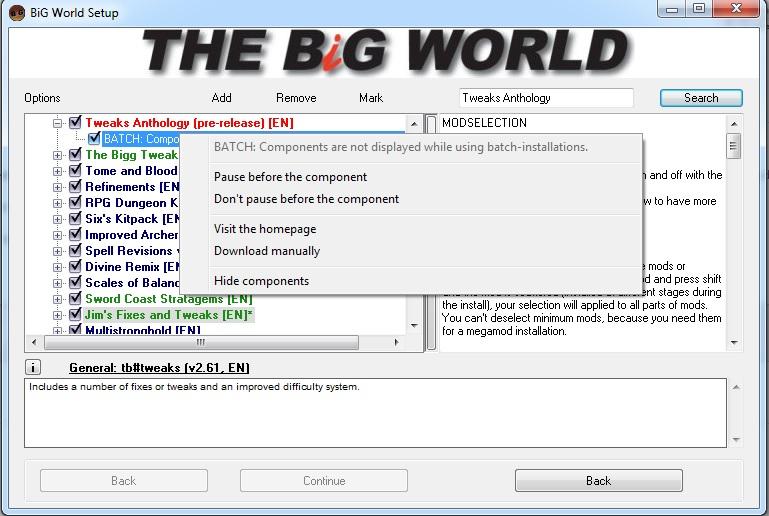The image size is (769, 516).
Task: Expand the Refinements tree node
Action: (57, 187)
